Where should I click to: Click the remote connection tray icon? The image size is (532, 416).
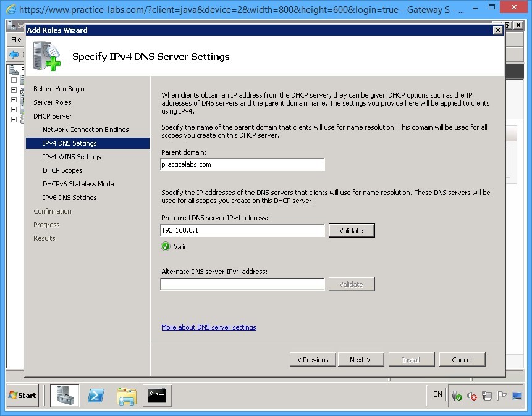[517, 395]
